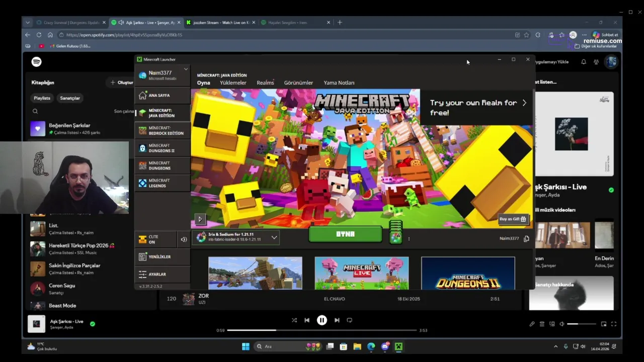Open the Spotify queue icon
This screenshot has height=362, width=644.
coord(542,324)
